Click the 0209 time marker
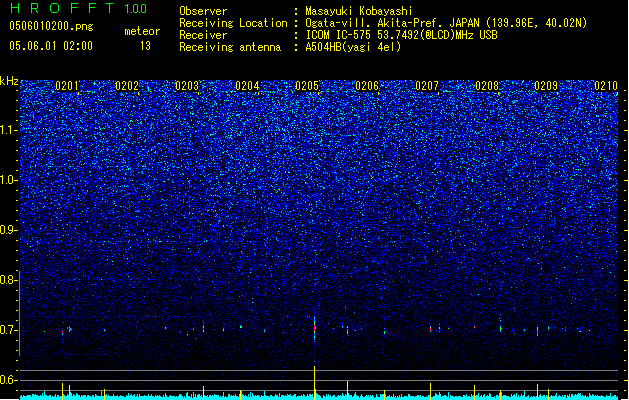 pos(546,86)
